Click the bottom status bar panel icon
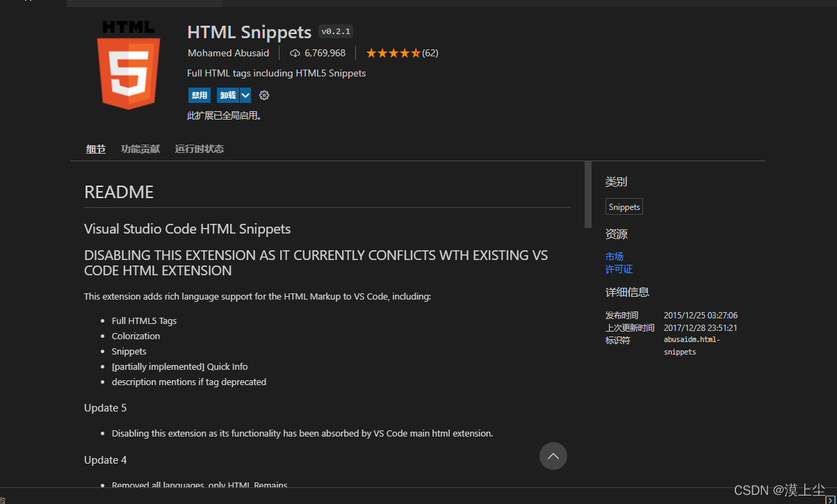 (x=829, y=499)
